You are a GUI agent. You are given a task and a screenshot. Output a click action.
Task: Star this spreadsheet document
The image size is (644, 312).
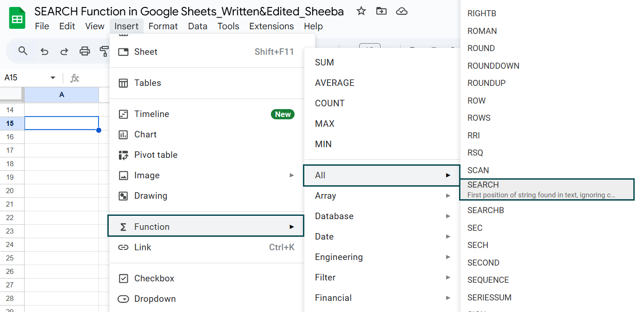(x=361, y=11)
